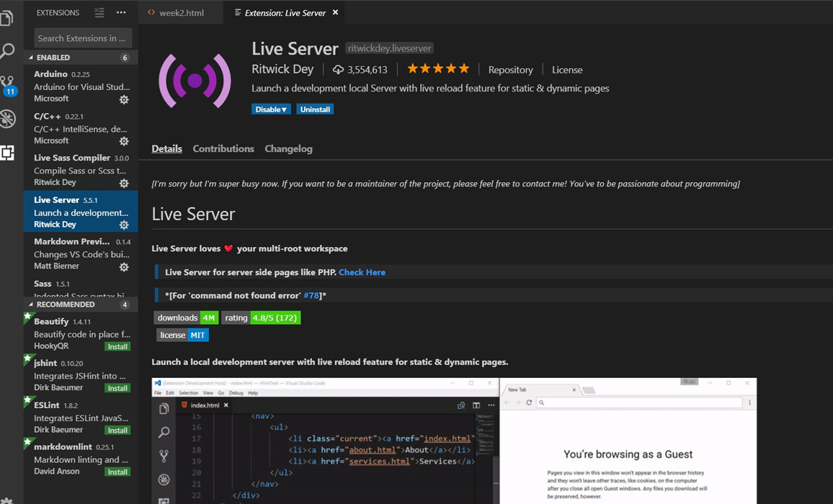Click debug icon in embedded demo screenshot

coord(164,480)
